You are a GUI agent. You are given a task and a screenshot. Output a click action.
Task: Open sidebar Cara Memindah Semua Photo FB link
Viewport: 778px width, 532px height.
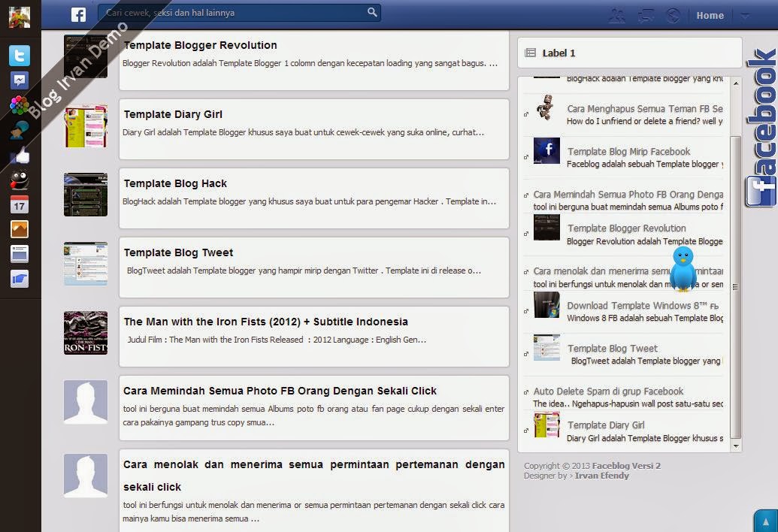coord(628,195)
